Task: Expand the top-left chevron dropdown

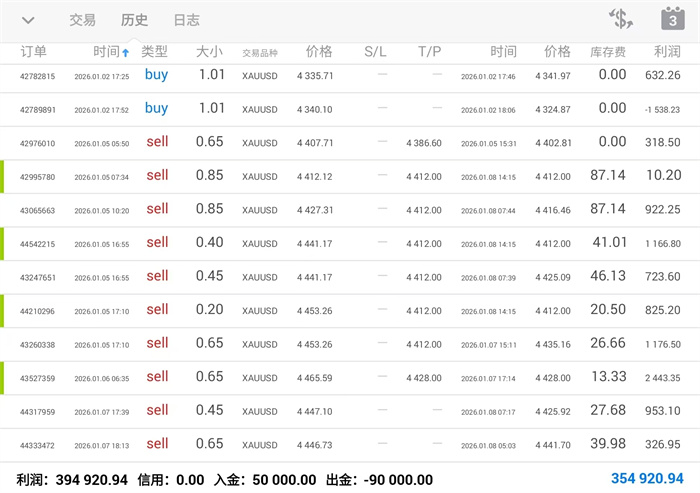Action: click(x=28, y=20)
